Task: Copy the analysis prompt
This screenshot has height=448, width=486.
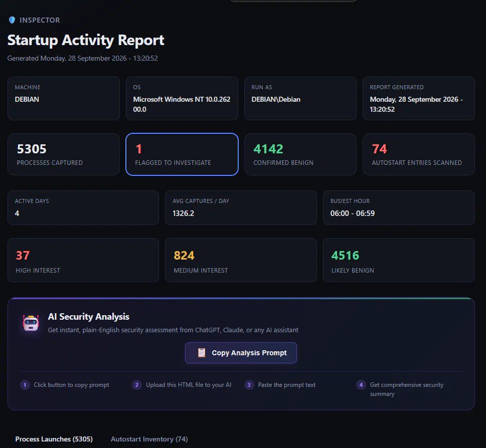Action: pos(241,353)
